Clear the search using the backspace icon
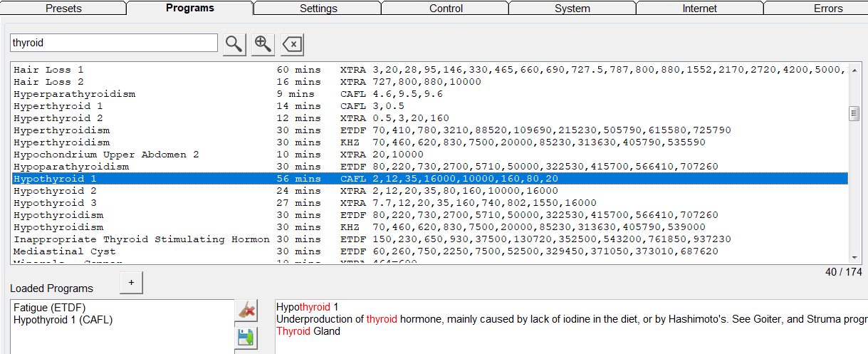The width and height of the screenshot is (868, 354). click(292, 44)
